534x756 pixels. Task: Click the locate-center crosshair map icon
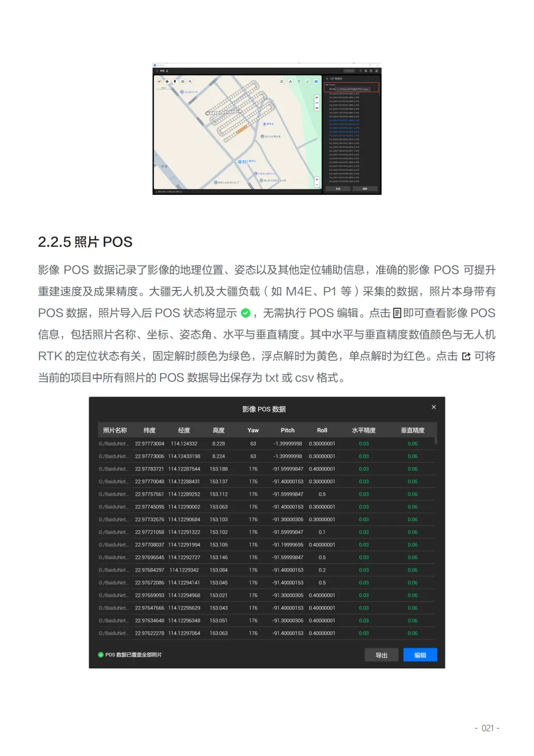coord(167,82)
